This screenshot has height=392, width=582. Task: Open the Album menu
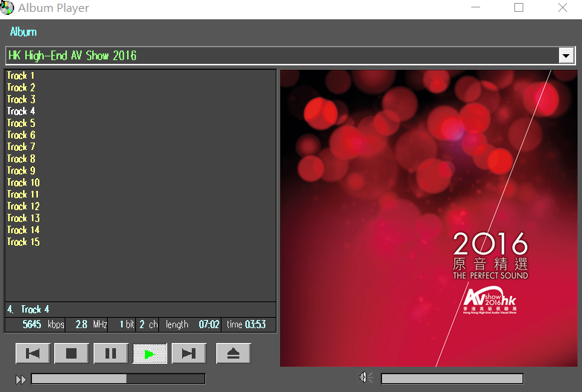(23, 32)
